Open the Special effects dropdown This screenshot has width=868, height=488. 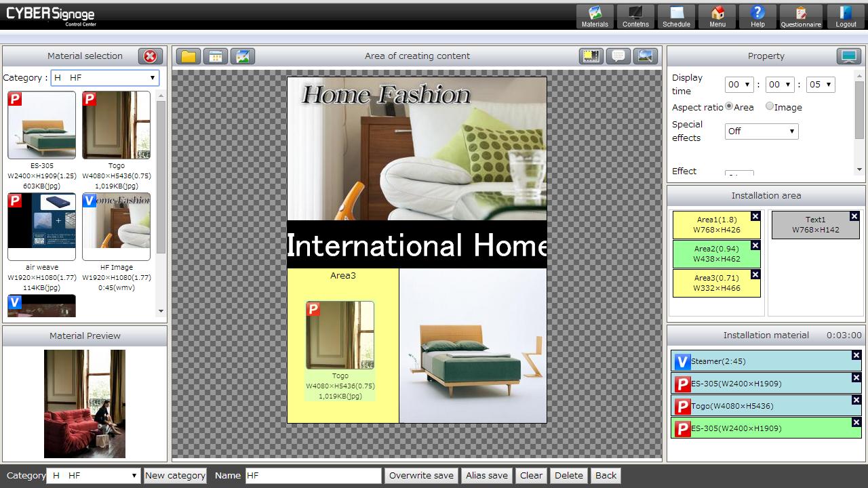[762, 131]
